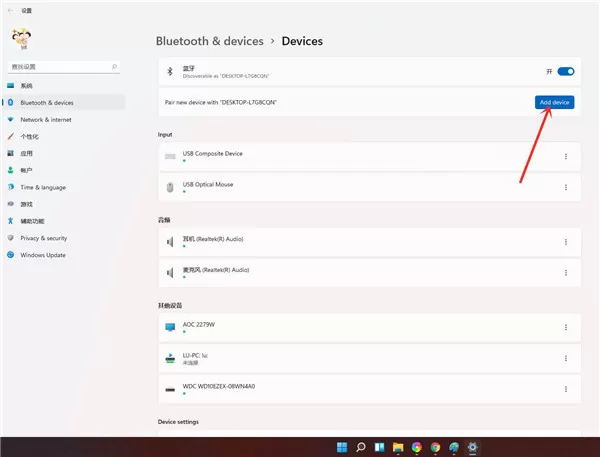Click the Settings gear icon on the taskbar
The image size is (600, 457).
473,447
